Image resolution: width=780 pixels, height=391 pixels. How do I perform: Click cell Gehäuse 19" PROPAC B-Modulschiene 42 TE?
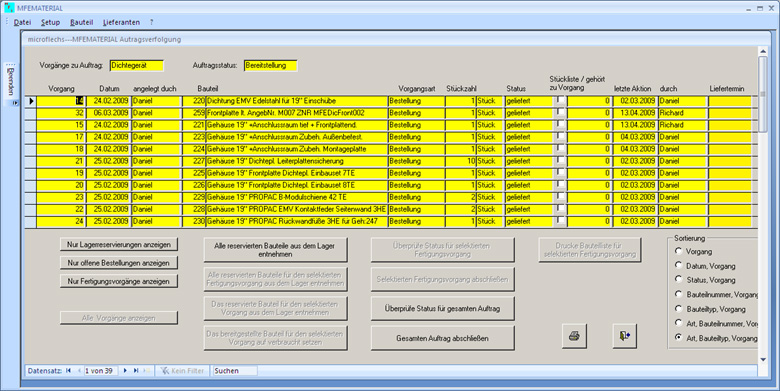297,197
